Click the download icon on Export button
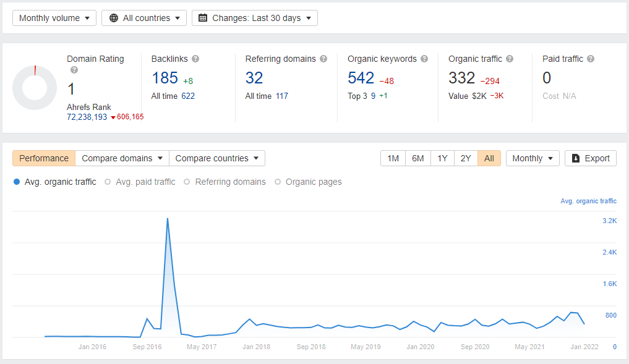This screenshot has height=364, width=629. 576,158
